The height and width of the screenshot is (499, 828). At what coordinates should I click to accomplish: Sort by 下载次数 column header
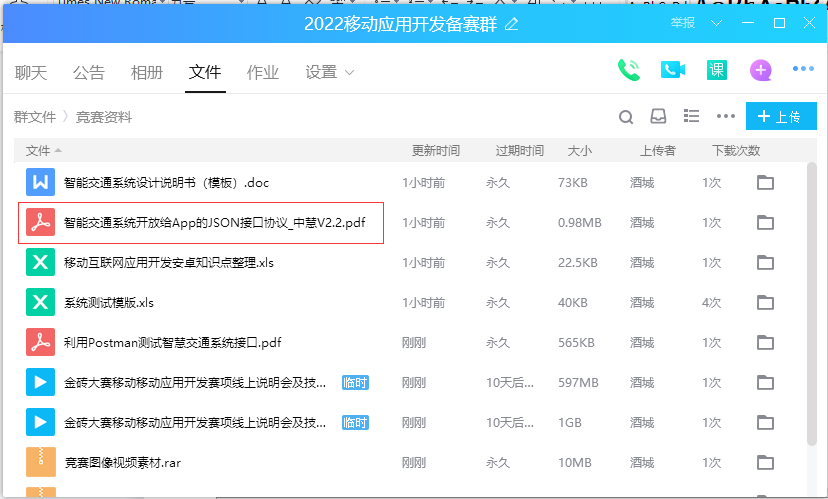coord(736,151)
